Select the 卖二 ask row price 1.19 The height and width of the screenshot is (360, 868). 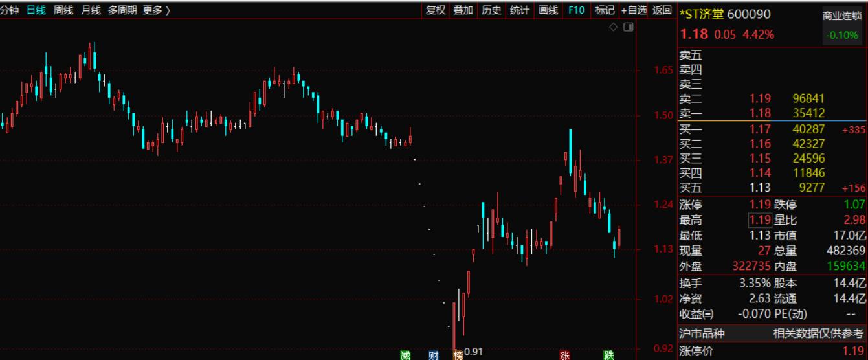pyautogui.click(x=761, y=98)
